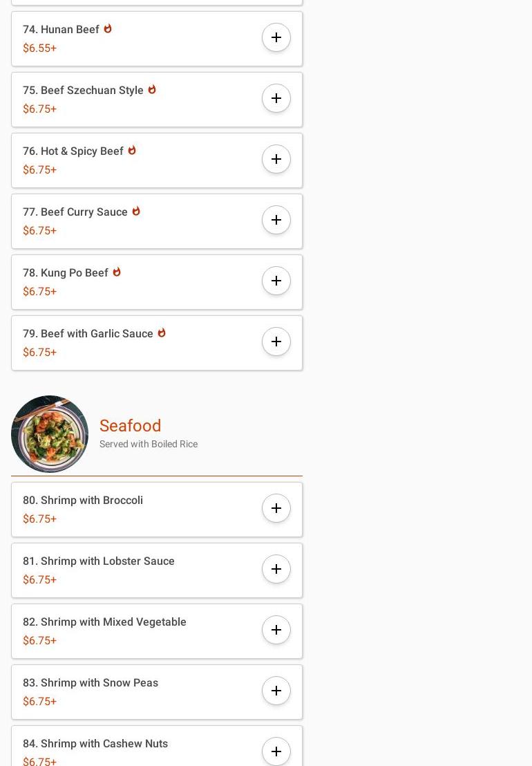This screenshot has height=766, width=532.
Task: Tap plus for Beef with Garlic Sauce
Action: [276, 342]
